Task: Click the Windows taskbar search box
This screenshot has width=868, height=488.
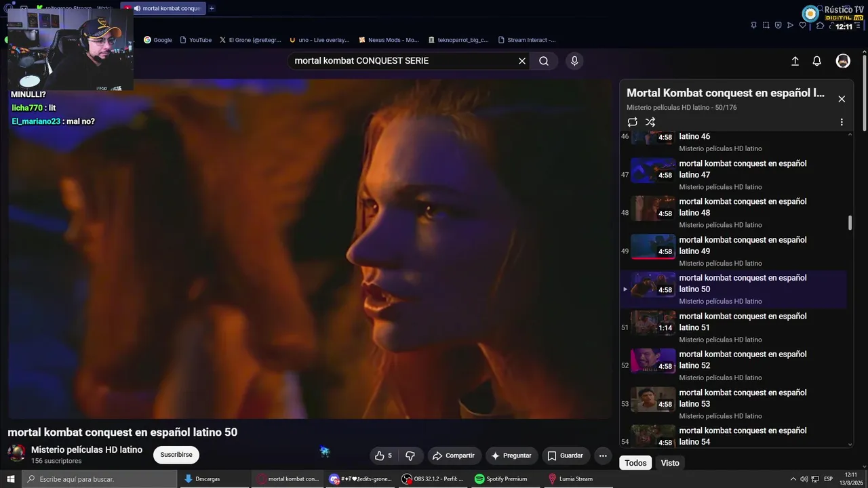Action: pos(100,479)
